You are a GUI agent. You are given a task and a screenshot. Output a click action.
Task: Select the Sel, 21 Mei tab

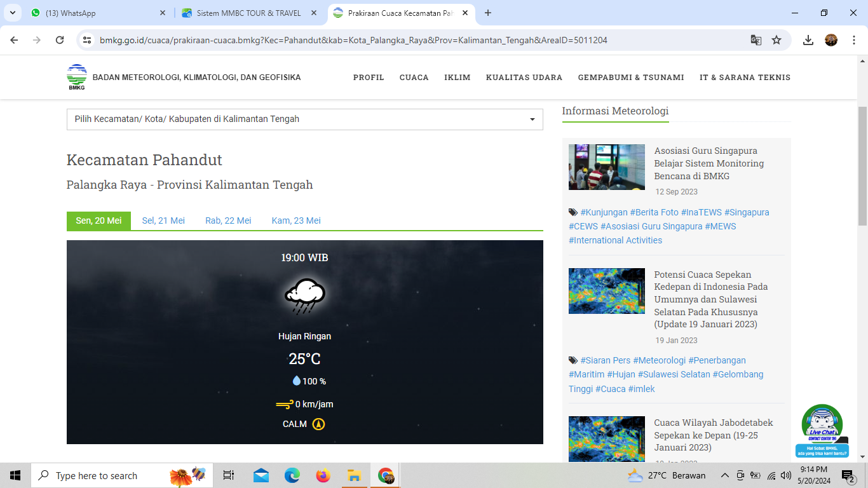tap(163, 220)
